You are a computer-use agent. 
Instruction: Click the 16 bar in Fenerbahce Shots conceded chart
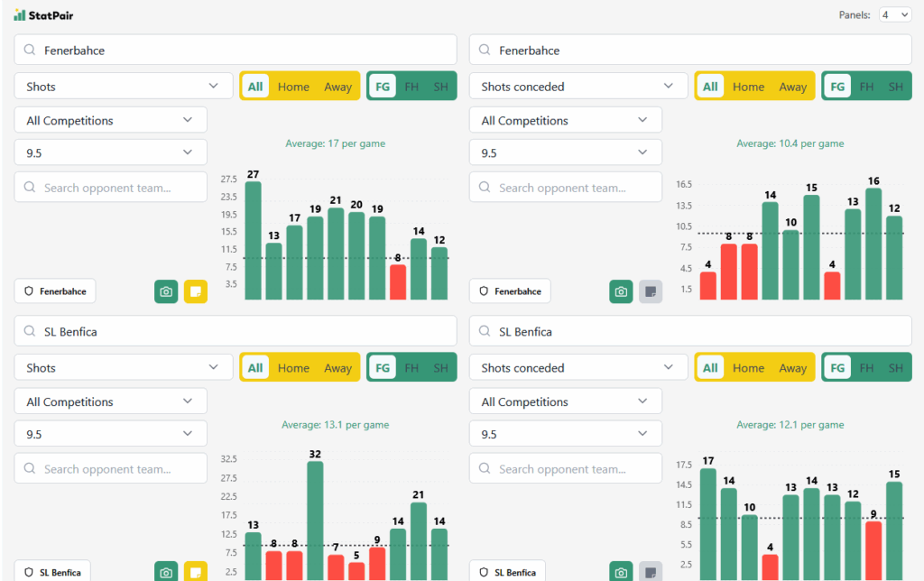tap(873, 244)
